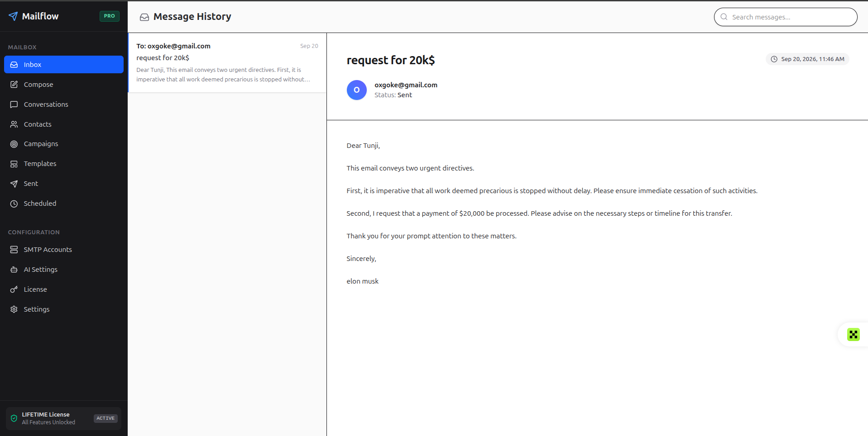Viewport: 868px width, 436px height.
Task: Click the green floating widget icon
Action: pos(854,335)
